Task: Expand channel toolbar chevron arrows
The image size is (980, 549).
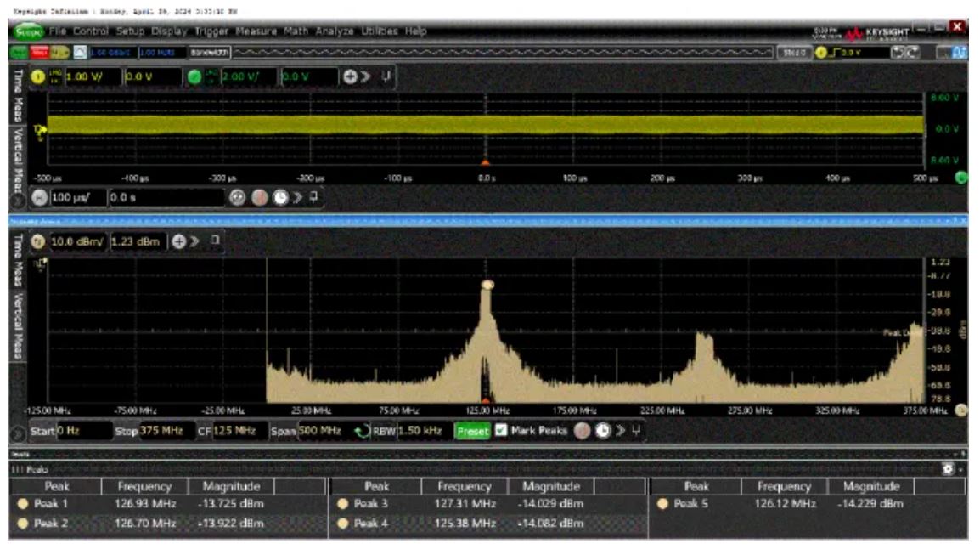Action: [366, 76]
